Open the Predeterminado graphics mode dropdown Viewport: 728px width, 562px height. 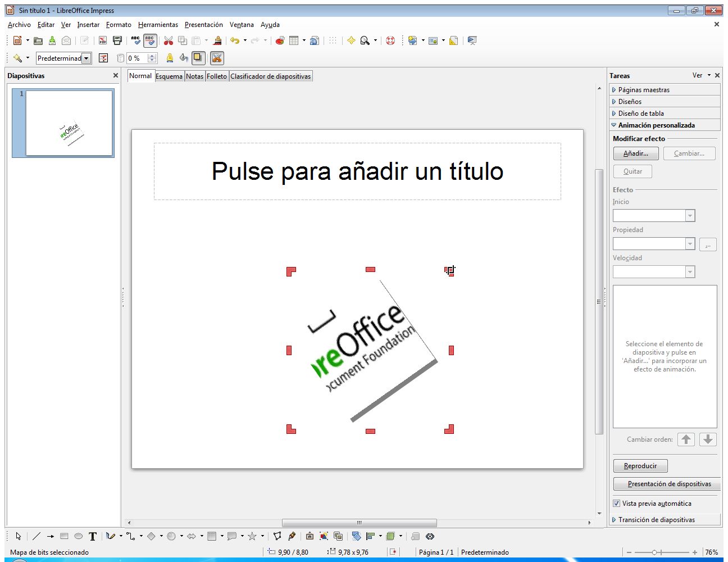tap(86, 58)
